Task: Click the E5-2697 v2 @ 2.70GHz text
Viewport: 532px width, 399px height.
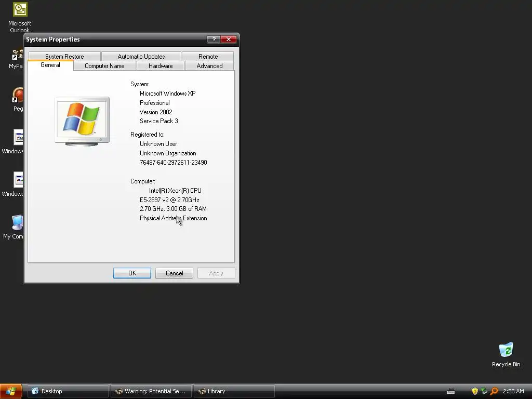Action: point(170,200)
